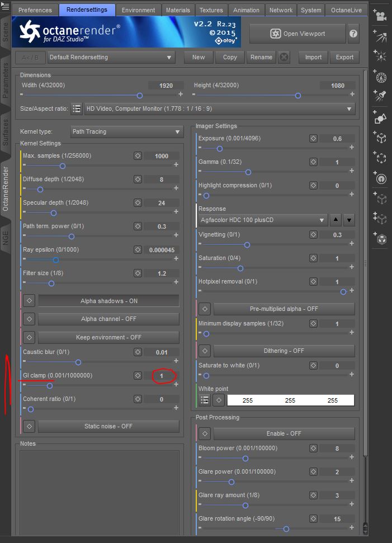Open the Default Rendersetting dropdown
392x543 pixels.
coord(111,57)
